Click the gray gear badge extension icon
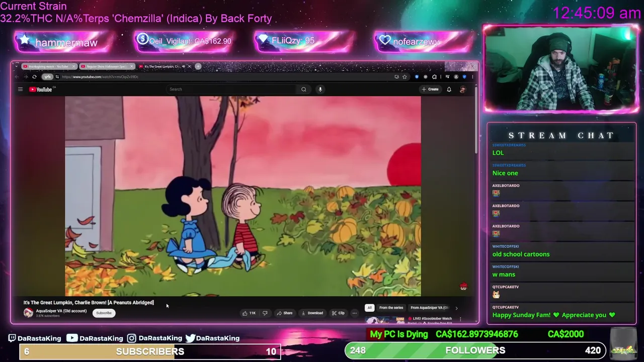Image resolution: width=644 pixels, height=362 pixels. coord(426,77)
